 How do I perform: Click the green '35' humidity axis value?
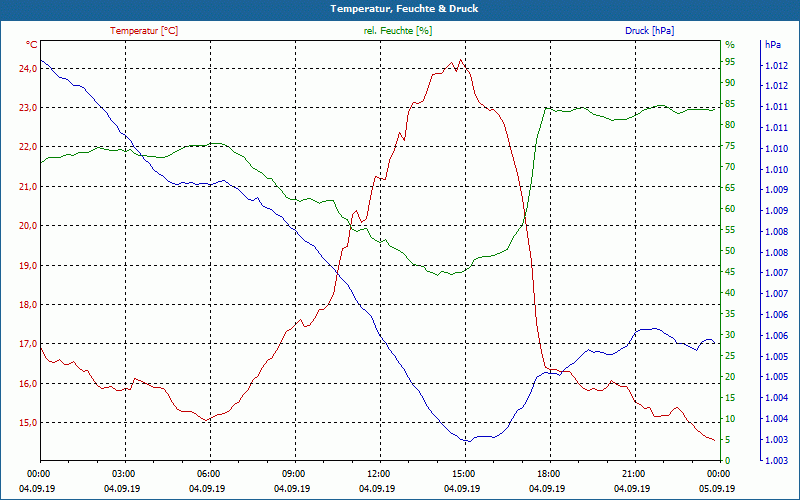730,314
